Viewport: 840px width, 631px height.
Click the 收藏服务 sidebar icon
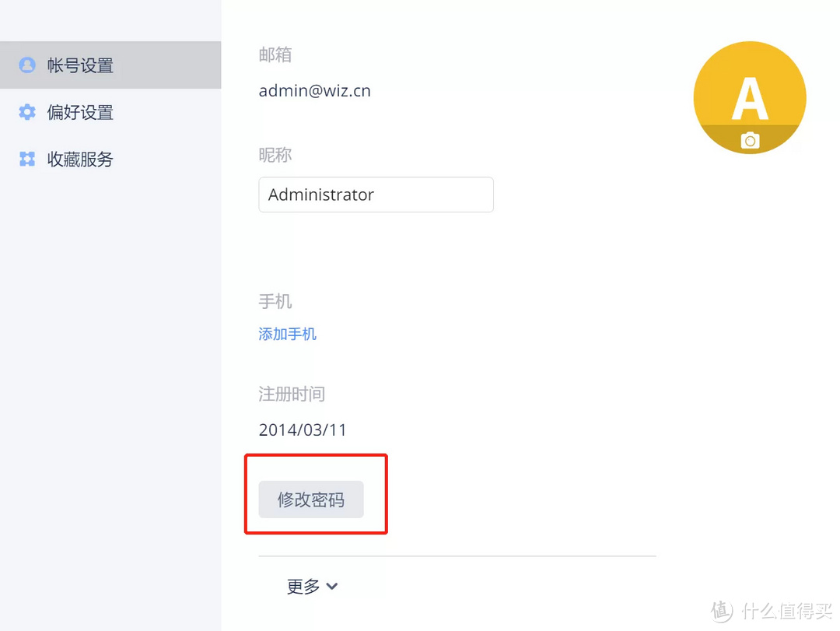point(27,160)
